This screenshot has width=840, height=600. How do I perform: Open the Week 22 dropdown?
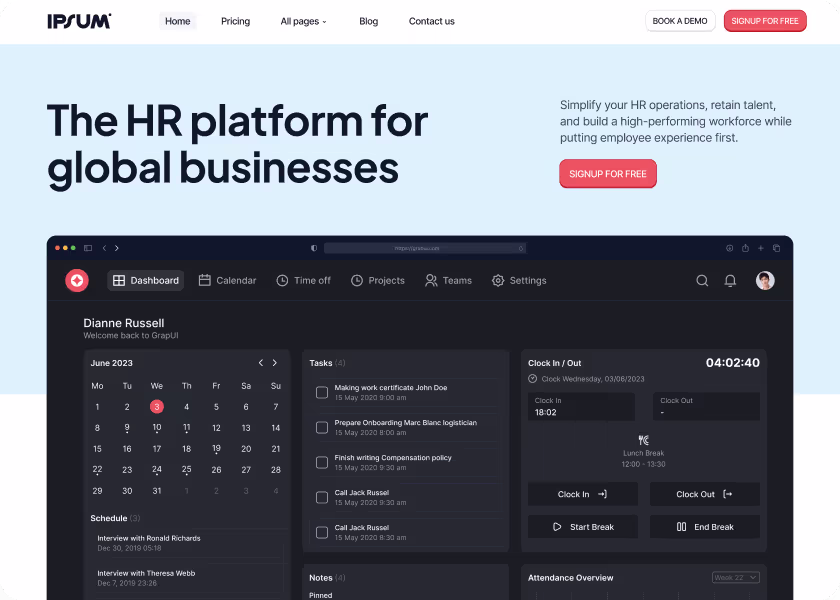736,578
